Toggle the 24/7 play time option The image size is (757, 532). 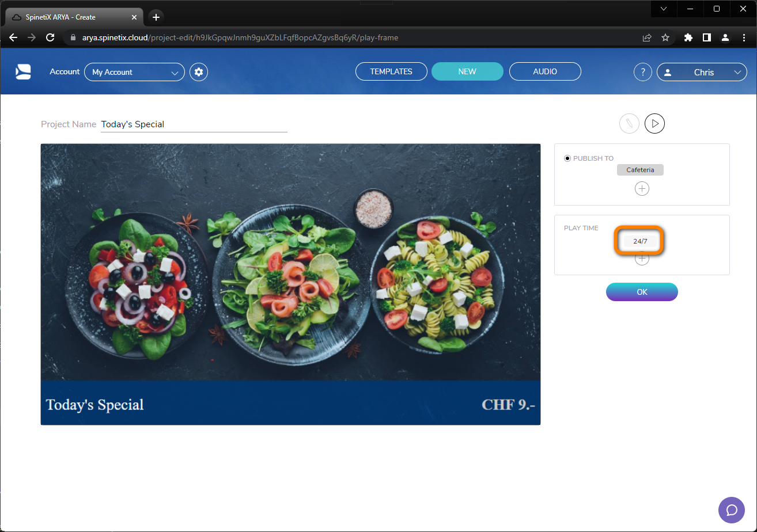(x=639, y=241)
